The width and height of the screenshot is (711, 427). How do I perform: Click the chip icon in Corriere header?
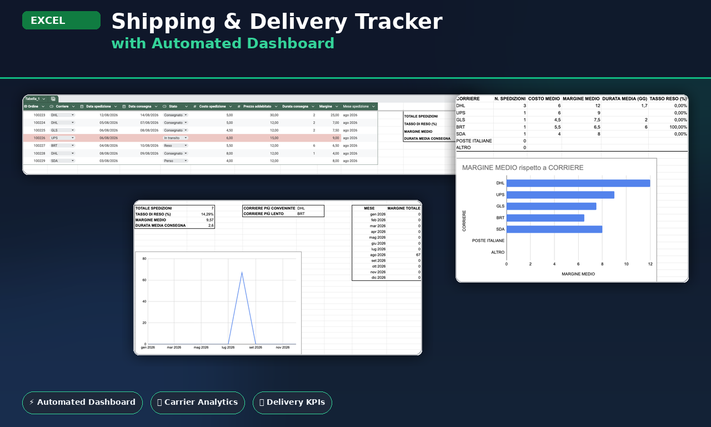coord(51,107)
